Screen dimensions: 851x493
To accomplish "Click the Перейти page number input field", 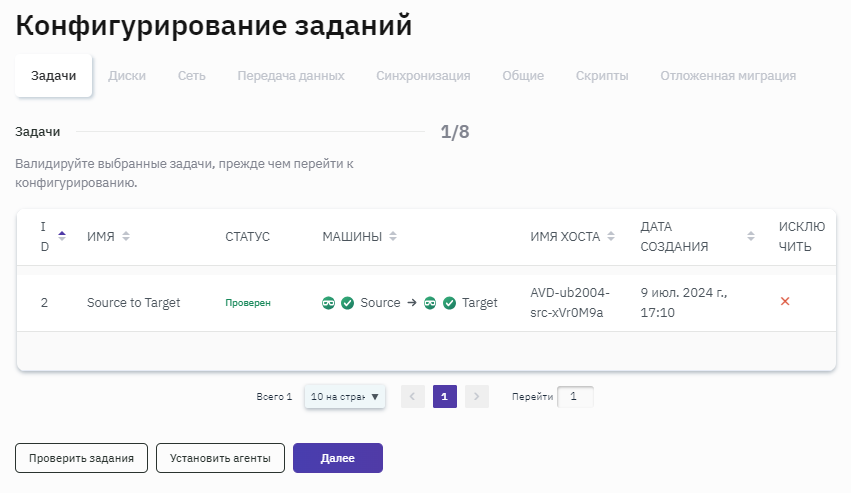I will (575, 397).
